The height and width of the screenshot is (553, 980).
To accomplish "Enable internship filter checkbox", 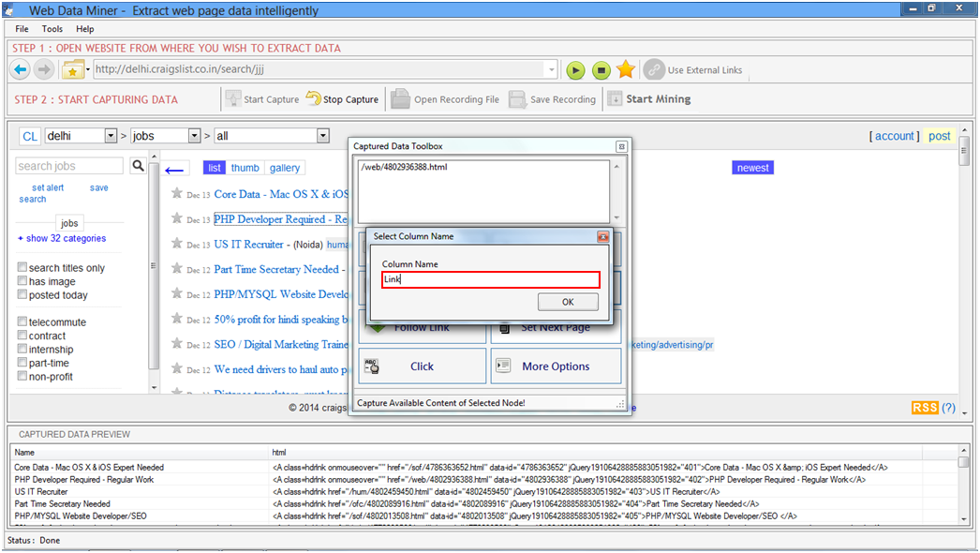I will (22, 349).
